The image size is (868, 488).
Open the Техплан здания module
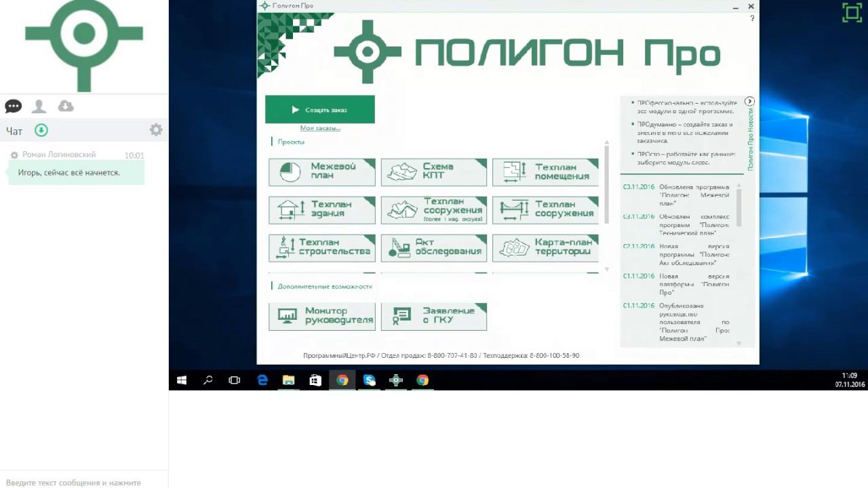(321, 210)
